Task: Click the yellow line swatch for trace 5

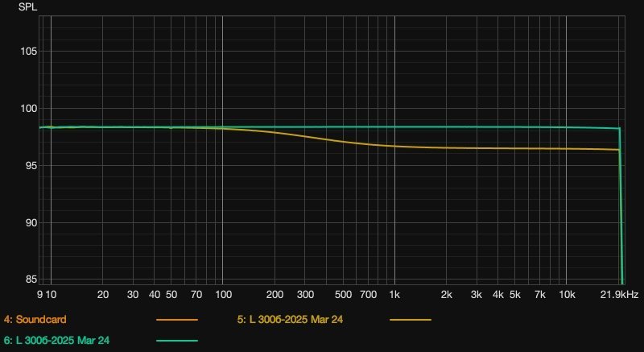Action: pyautogui.click(x=411, y=320)
